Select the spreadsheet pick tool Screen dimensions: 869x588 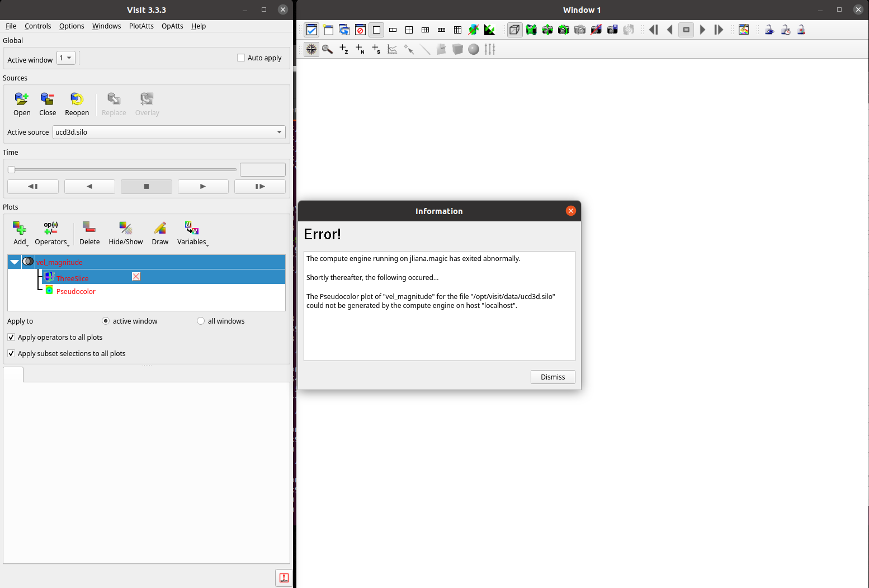pyautogui.click(x=376, y=49)
